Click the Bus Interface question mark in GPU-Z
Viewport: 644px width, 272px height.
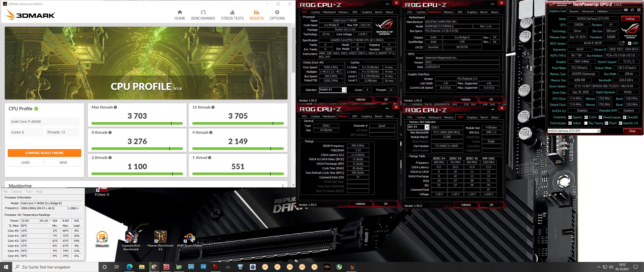pyautogui.click(x=639, y=55)
